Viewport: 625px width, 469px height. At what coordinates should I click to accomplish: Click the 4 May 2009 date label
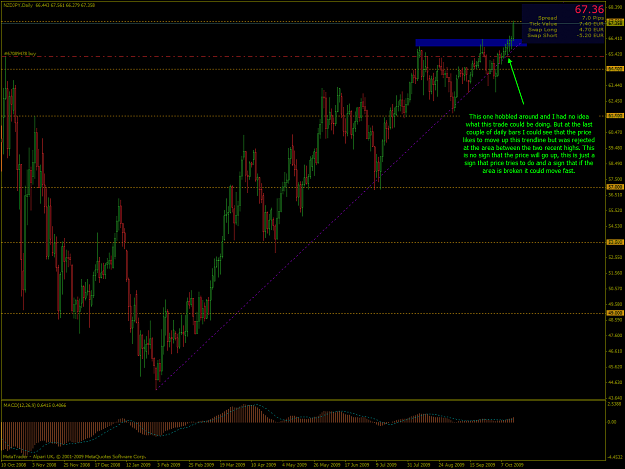click(x=294, y=465)
